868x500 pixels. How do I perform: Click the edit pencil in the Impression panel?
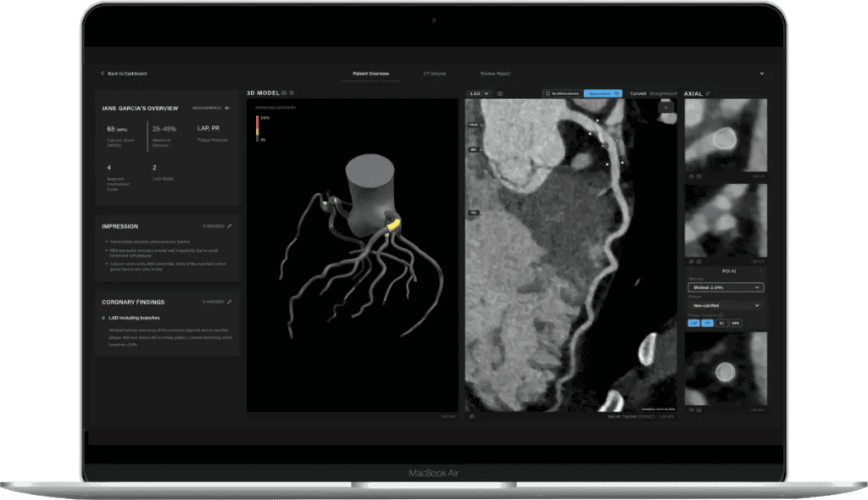(x=229, y=226)
